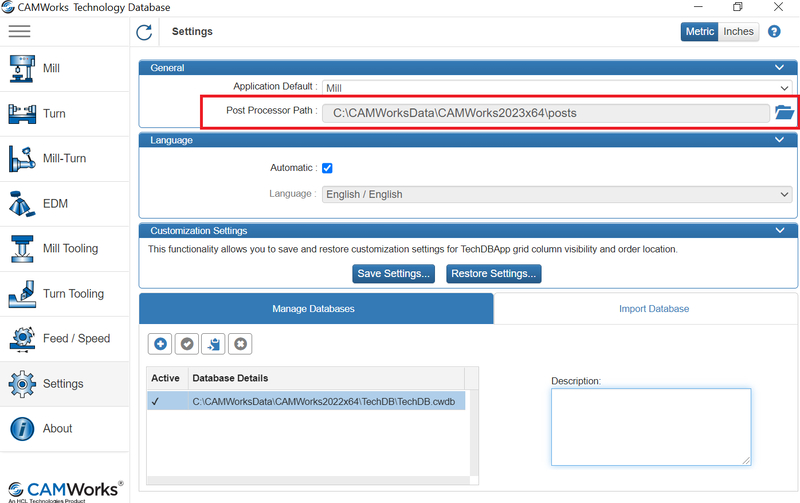
Task: Open help using the question mark icon
Action: pos(774,32)
